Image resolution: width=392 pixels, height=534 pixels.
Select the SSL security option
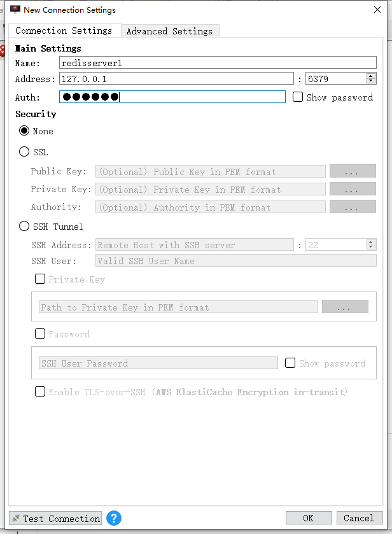pos(23,152)
